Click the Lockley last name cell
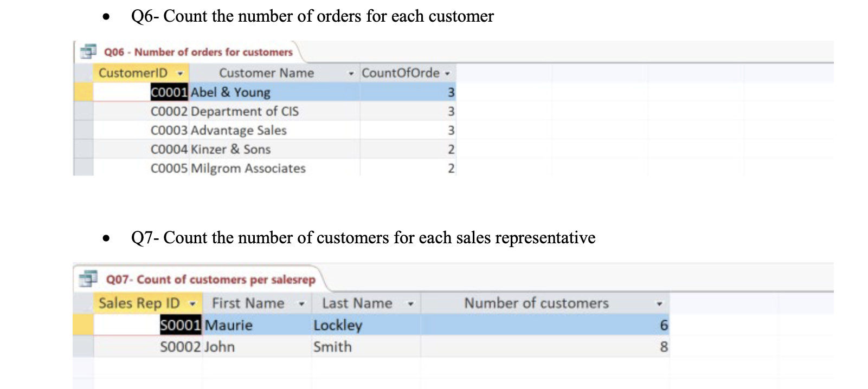Viewport: 868px width, 389px height. pyautogui.click(x=367, y=325)
